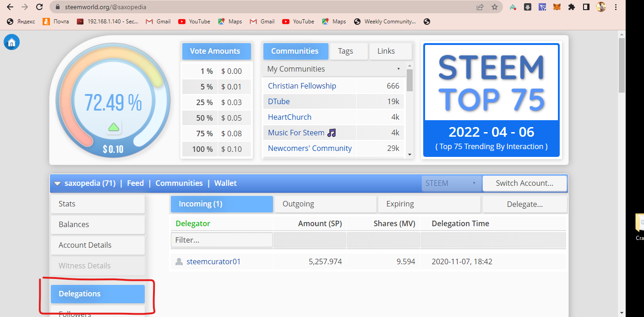This screenshot has width=644, height=317.
Task: Click the share page icon in the address bar
Action: tap(480, 7)
